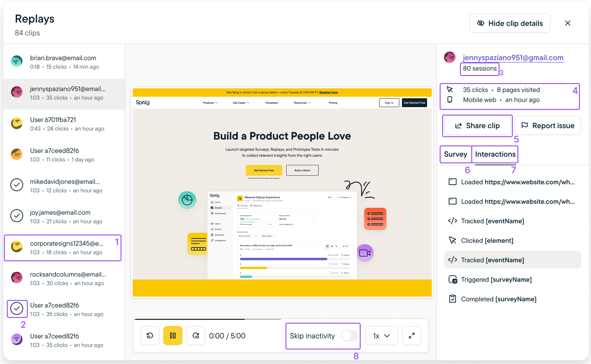Open the In Progress dropdown in the replay
Image resolution: width=591 pixels, height=364 pixels.
344,197
